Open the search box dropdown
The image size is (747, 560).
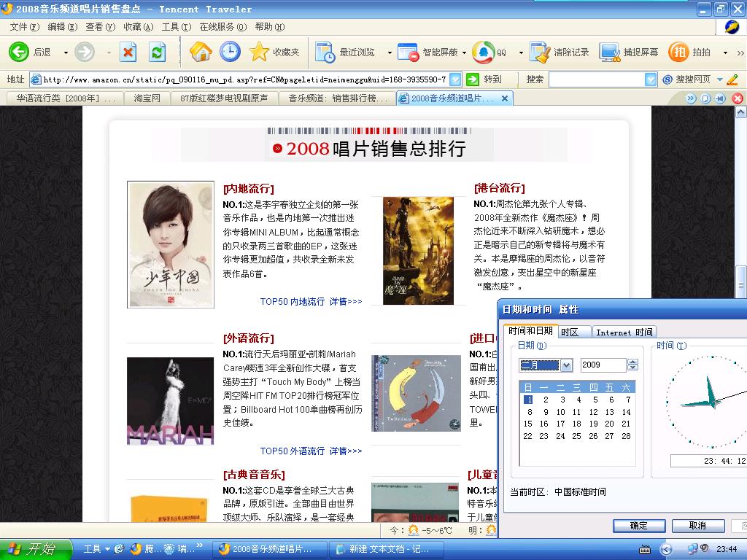pyautogui.click(x=651, y=79)
